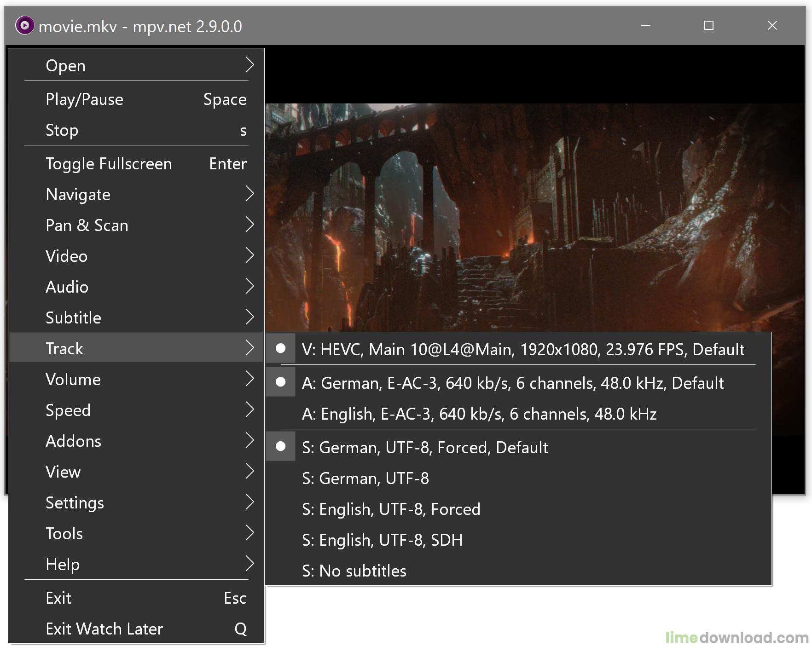The height and width of the screenshot is (652, 812).
Task: Choose Toggle Fullscreen from the menu
Action: pyautogui.click(x=136, y=164)
